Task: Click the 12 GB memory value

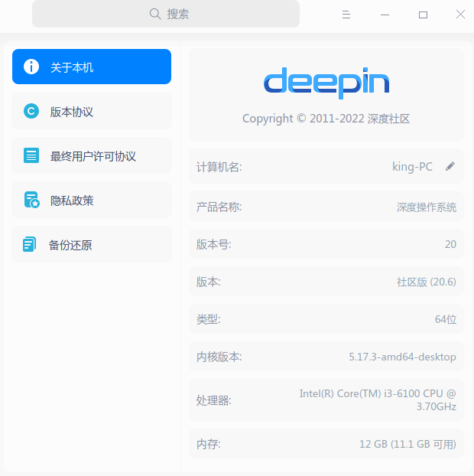Action: click(407, 444)
